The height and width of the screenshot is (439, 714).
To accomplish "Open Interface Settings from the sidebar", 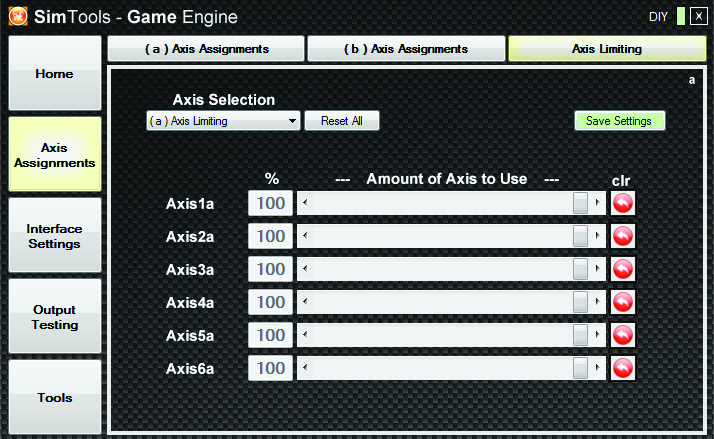I will [55, 236].
